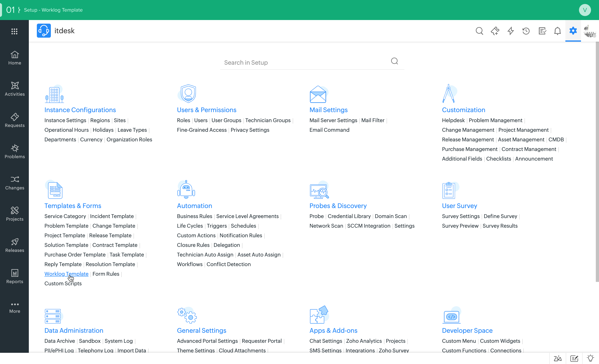Click the General Settings gears icon
This screenshot has width=599, height=364.
pyautogui.click(x=187, y=315)
